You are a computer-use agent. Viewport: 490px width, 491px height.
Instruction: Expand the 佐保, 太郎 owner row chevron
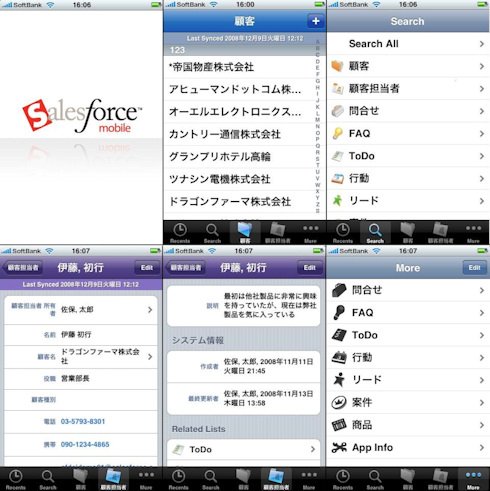[x=150, y=310]
